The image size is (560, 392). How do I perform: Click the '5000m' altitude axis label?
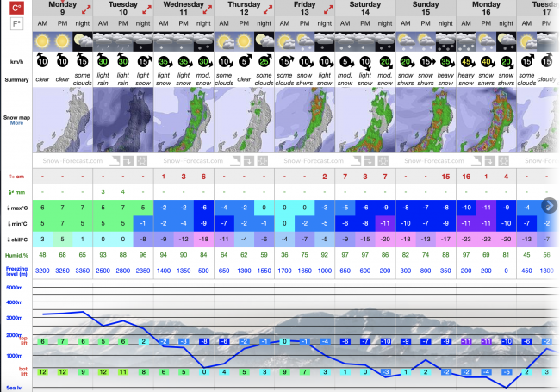pyautogui.click(x=15, y=288)
